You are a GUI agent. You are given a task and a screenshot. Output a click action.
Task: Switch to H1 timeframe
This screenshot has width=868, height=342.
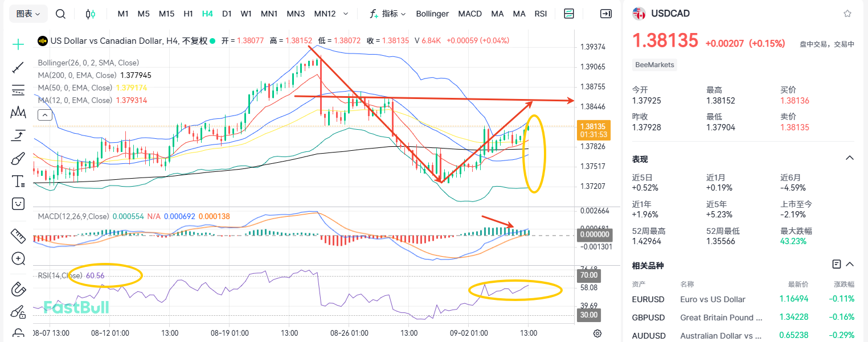188,14
